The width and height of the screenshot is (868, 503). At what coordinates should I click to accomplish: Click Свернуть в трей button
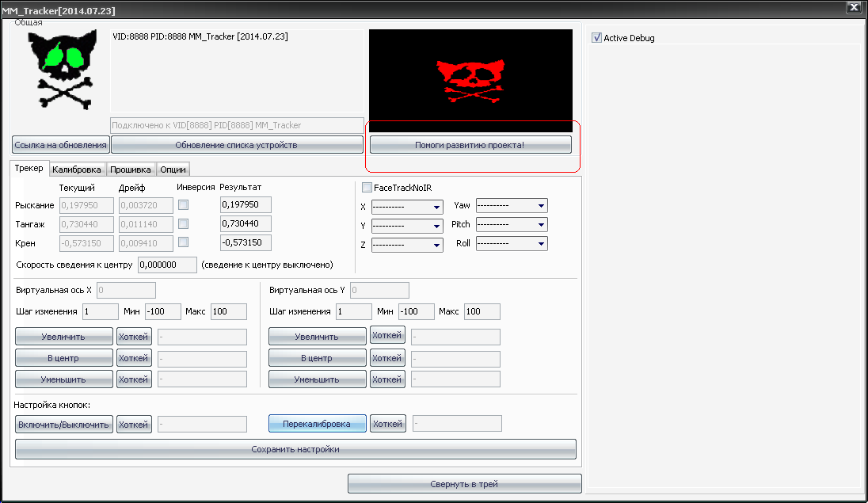tap(464, 484)
